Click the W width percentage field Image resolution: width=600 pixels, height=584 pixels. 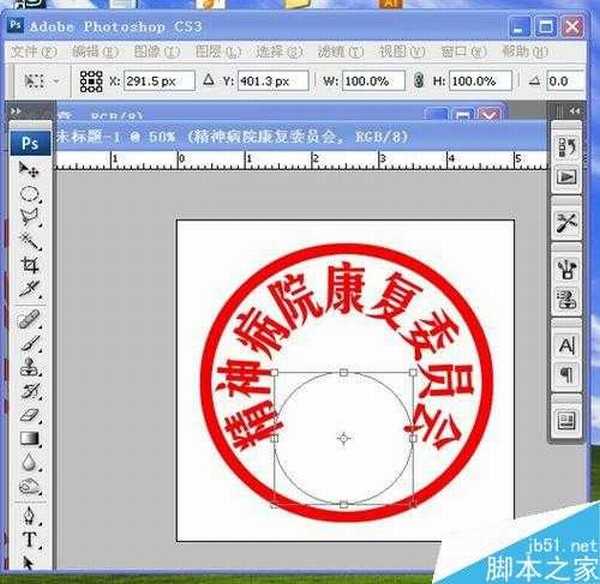373,81
